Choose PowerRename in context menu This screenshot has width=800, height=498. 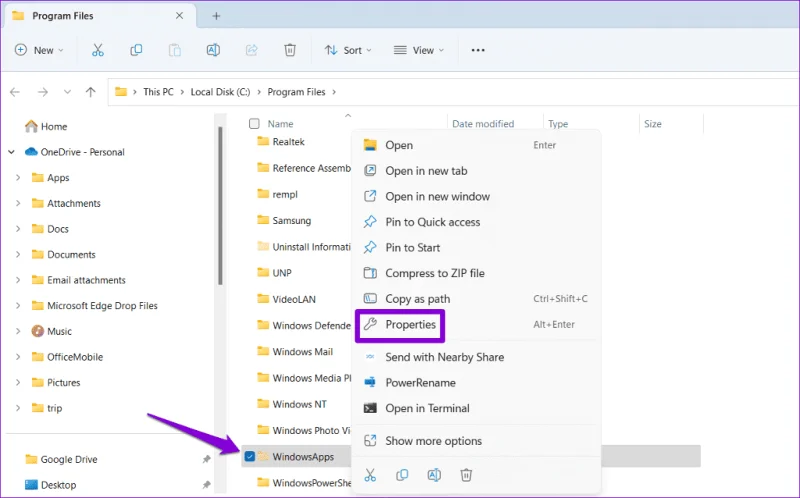(476, 383)
